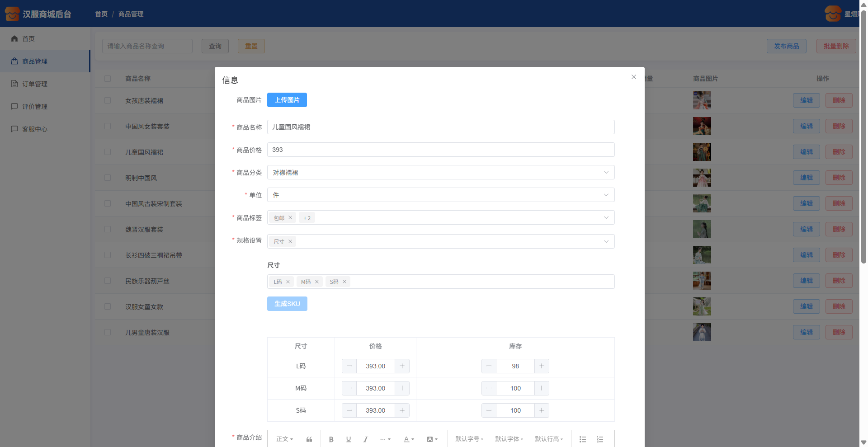Toggle bold formatting in the editor toolbar
868x447 pixels.
(x=331, y=439)
